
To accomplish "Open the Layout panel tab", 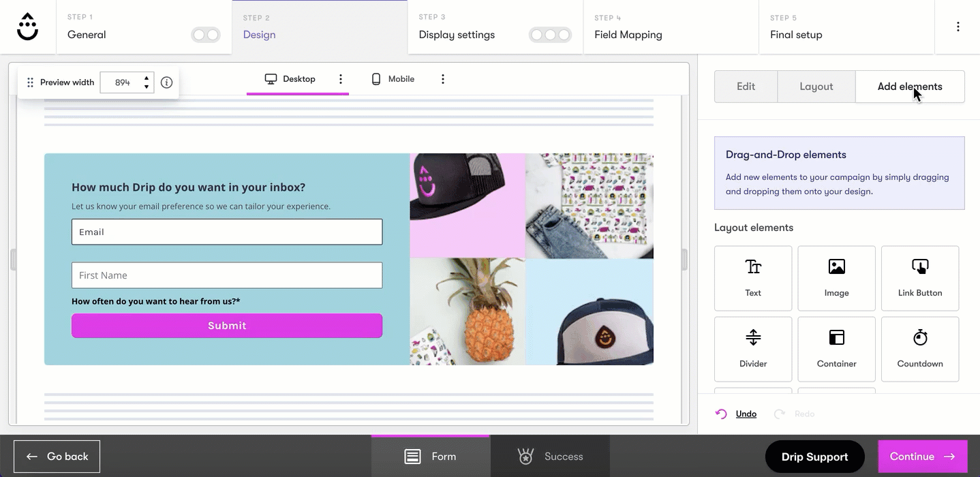I will tap(816, 87).
